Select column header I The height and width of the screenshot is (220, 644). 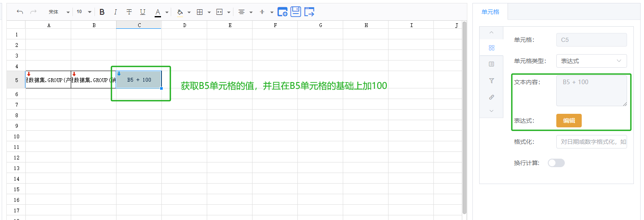coord(411,25)
